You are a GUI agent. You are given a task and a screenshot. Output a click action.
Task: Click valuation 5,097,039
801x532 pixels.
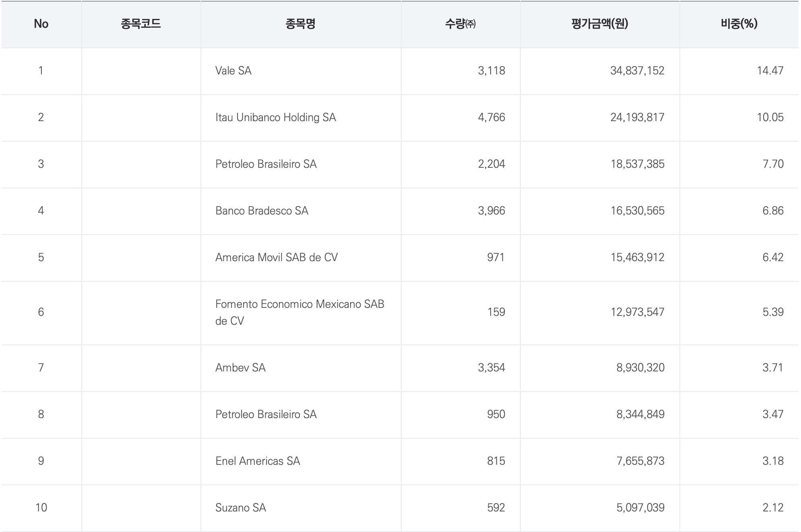tap(640, 508)
